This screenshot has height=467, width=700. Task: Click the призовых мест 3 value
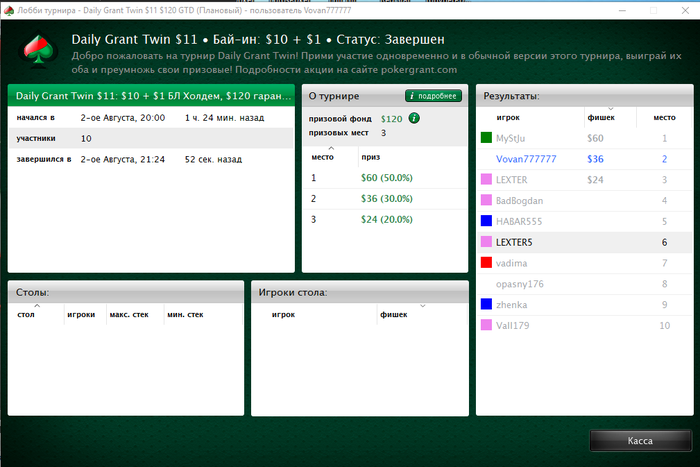pyautogui.click(x=383, y=133)
